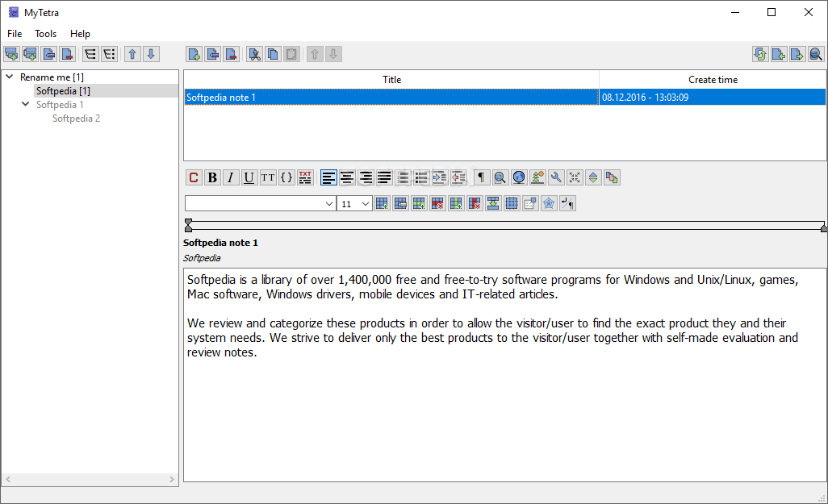The image size is (828, 504).
Task: Add a table column with the green column icon
Action: [x=456, y=204]
